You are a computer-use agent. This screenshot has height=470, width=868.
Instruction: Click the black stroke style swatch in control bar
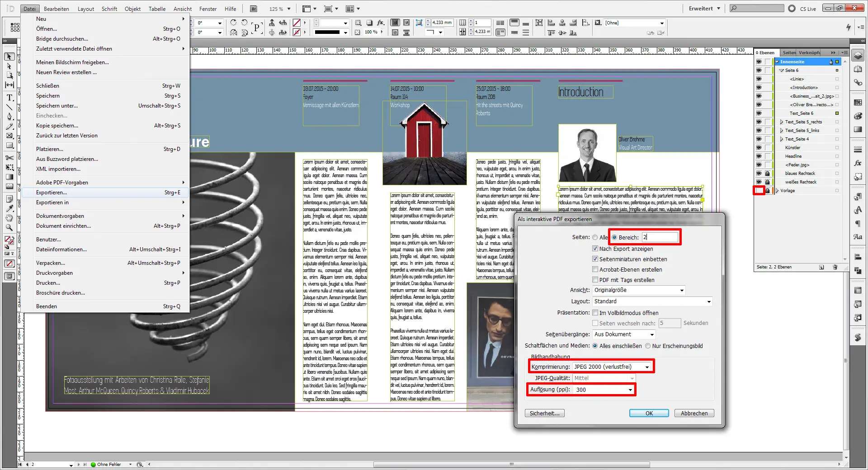point(327,32)
